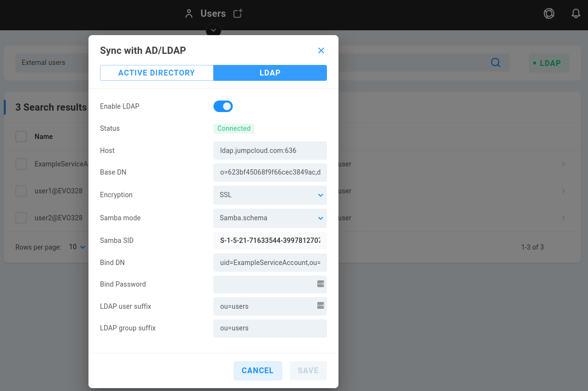
Task: Expand the chevron below Users header
Action: tap(213, 30)
